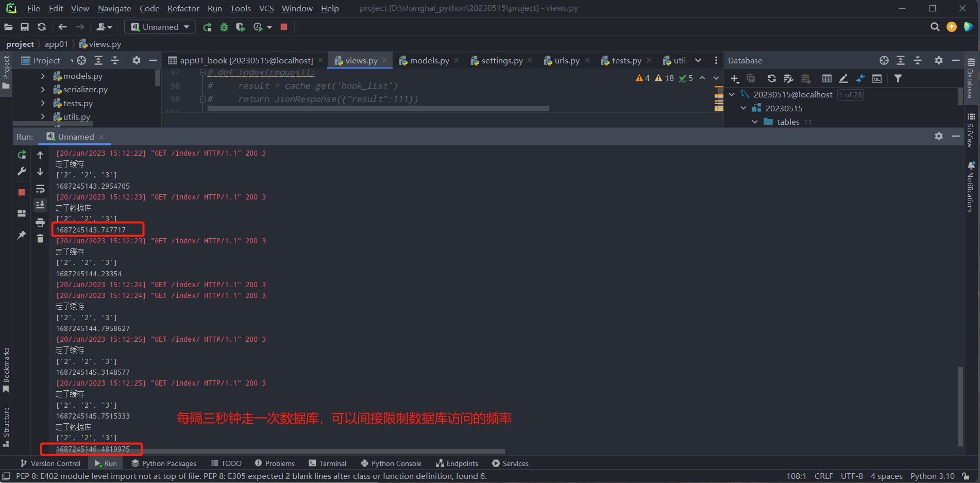Open the VCS menu
This screenshot has width=980, height=483.
coord(266,8)
